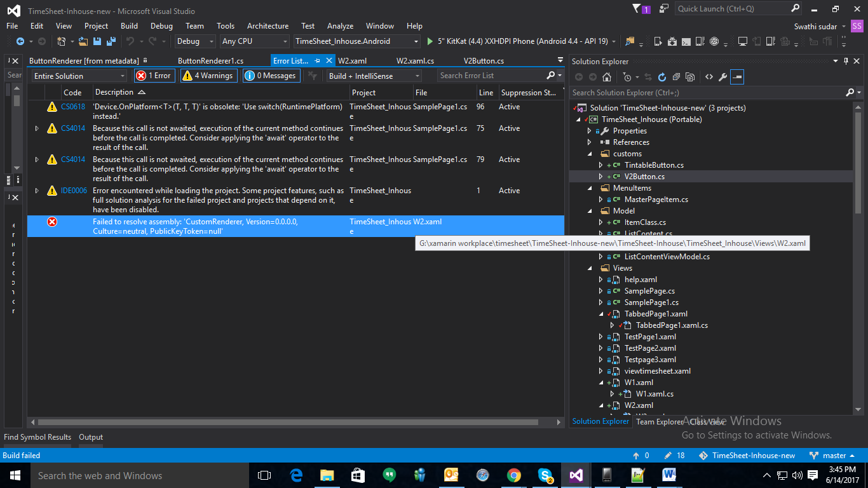The height and width of the screenshot is (488, 868).
Task: Expand the V2Button.cs tree node
Action: click(600, 177)
